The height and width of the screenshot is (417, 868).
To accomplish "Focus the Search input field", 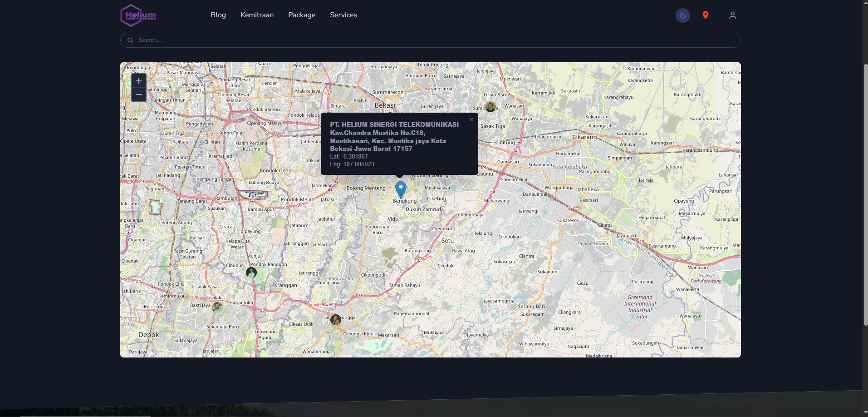I will coord(430,40).
